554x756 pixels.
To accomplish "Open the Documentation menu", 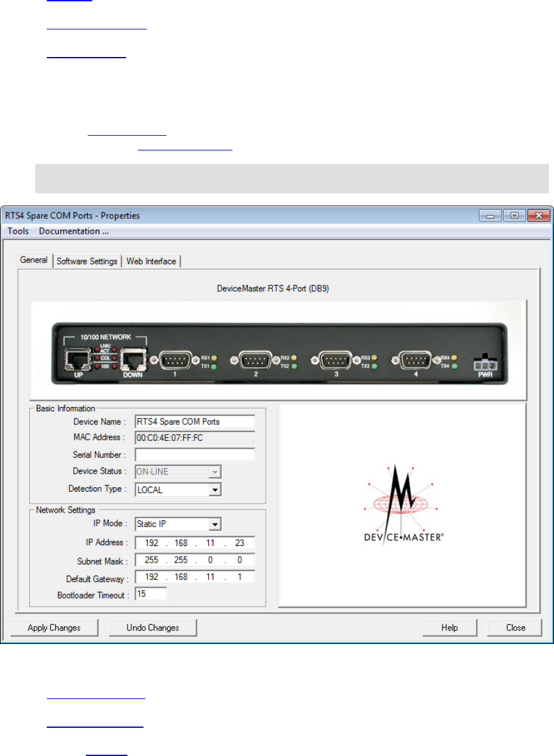I will pos(74,231).
